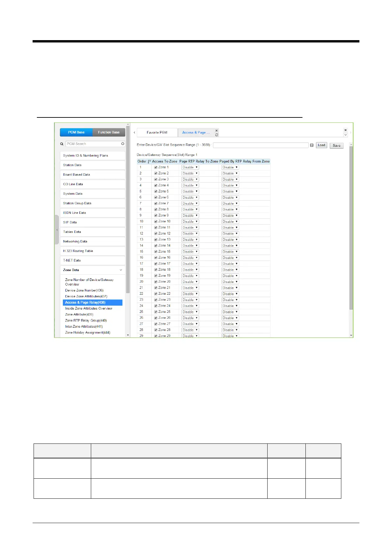
Task: Open Inter-Zone Attributes(441) link
Action: pos(84,326)
